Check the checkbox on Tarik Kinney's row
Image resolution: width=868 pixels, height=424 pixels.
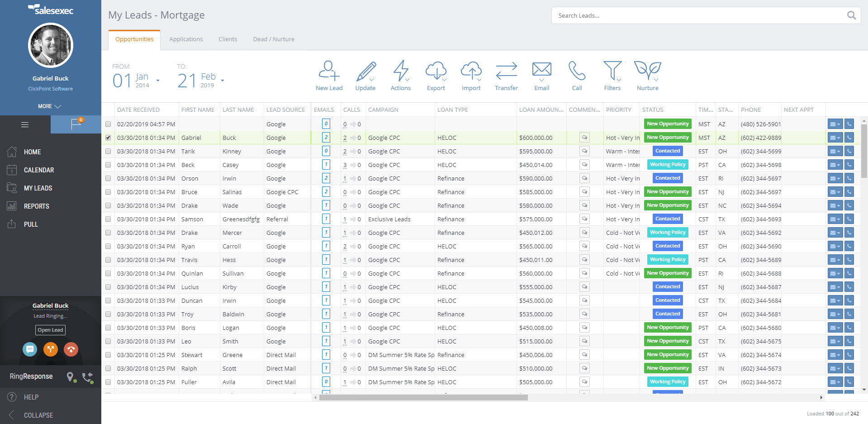[x=108, y=151]
